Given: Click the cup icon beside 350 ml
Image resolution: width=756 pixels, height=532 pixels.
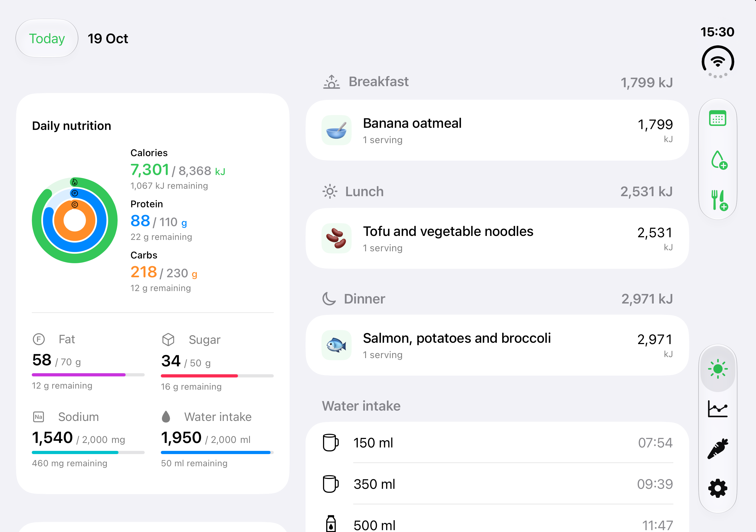Looking at the screenshot, I should [x=331, y=483].
